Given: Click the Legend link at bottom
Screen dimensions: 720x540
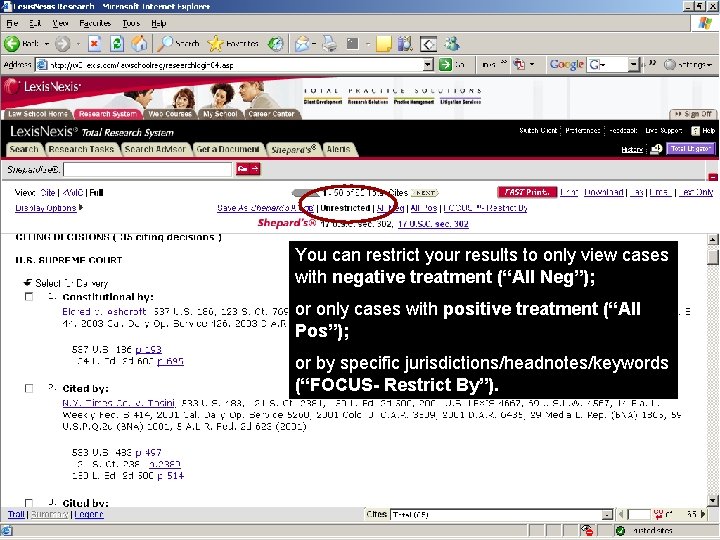Looking at the screenshot, I should [89, 514].
